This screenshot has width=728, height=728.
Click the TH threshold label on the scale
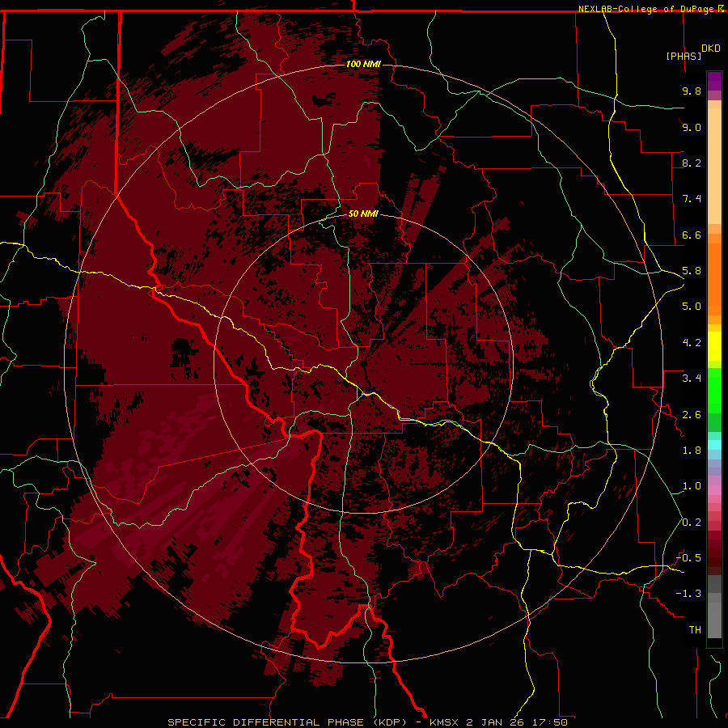pos(695,630)
